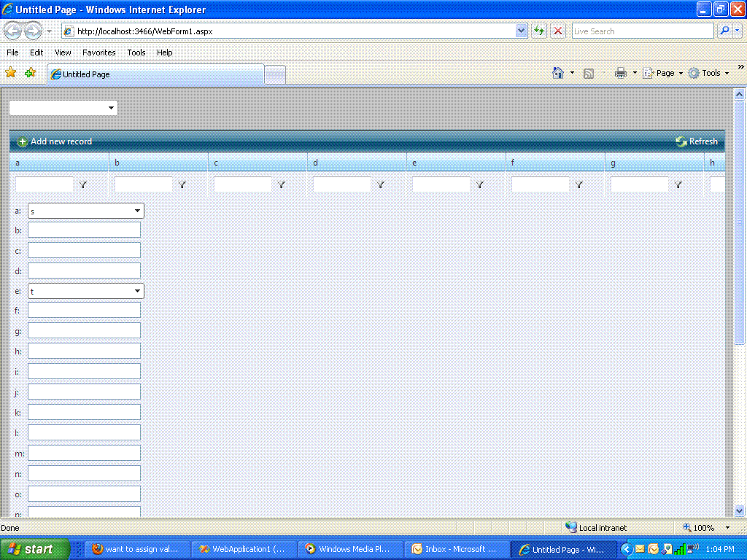Open the browser Home icon

pyautogui.click(x=558, y=73)
